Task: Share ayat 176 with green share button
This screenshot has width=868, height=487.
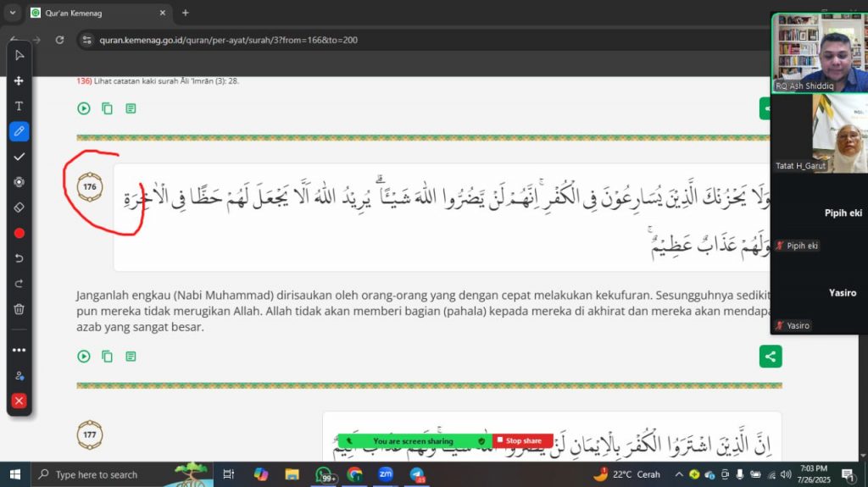Action: coord(770,357)
